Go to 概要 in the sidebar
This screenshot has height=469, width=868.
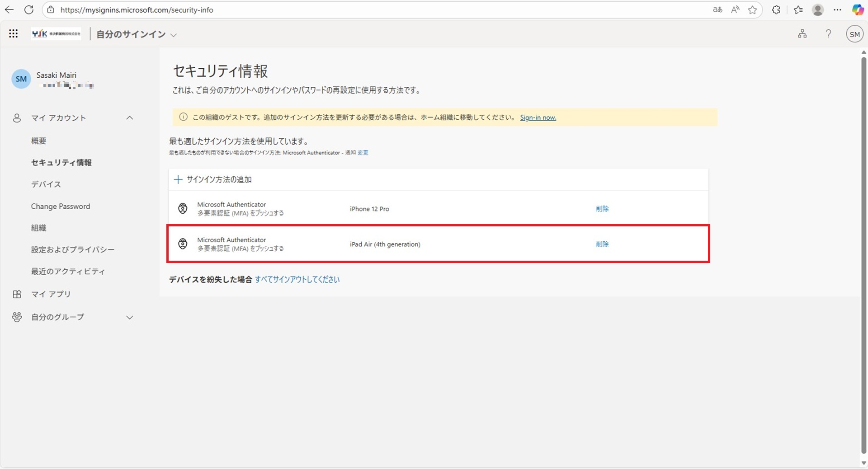[39, 141]
